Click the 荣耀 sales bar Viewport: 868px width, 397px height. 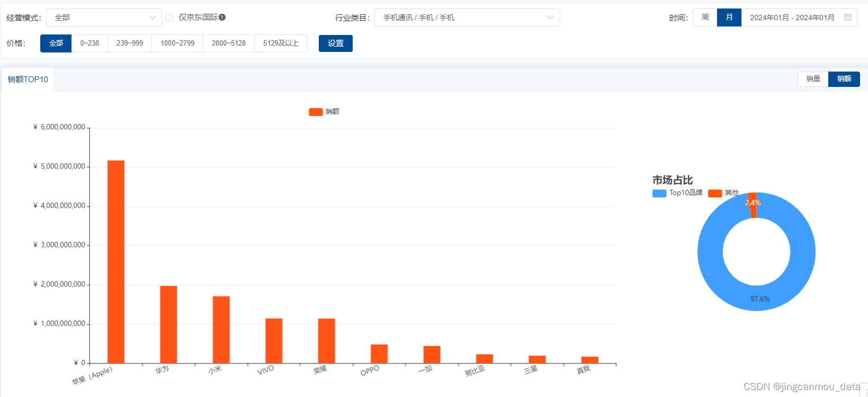[326, 341]
